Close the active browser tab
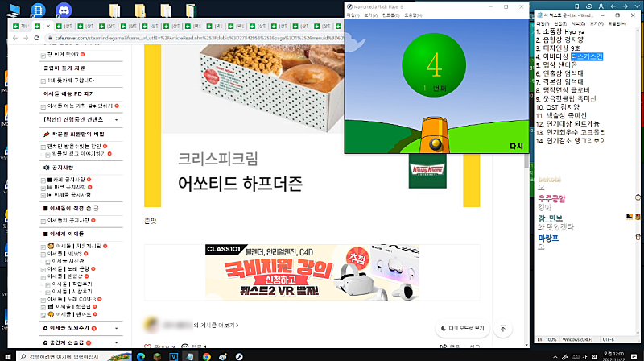This screenshot has height=361, width=644. 48,26
